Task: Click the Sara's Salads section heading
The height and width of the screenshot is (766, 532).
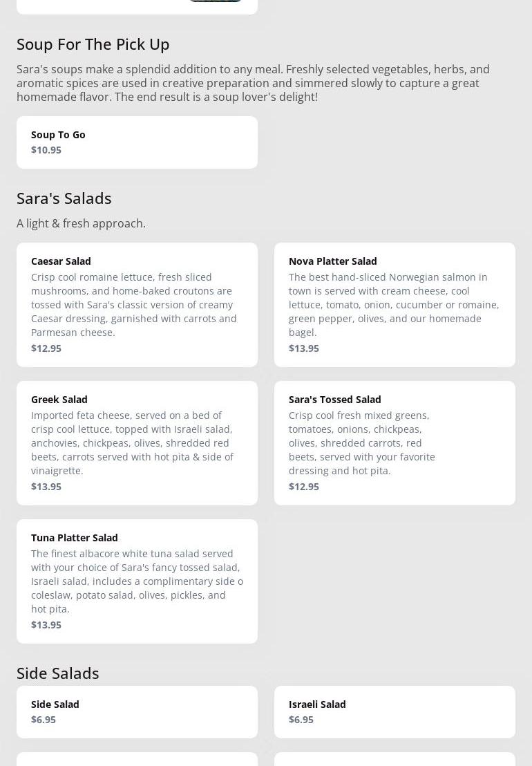Action: 64,198
